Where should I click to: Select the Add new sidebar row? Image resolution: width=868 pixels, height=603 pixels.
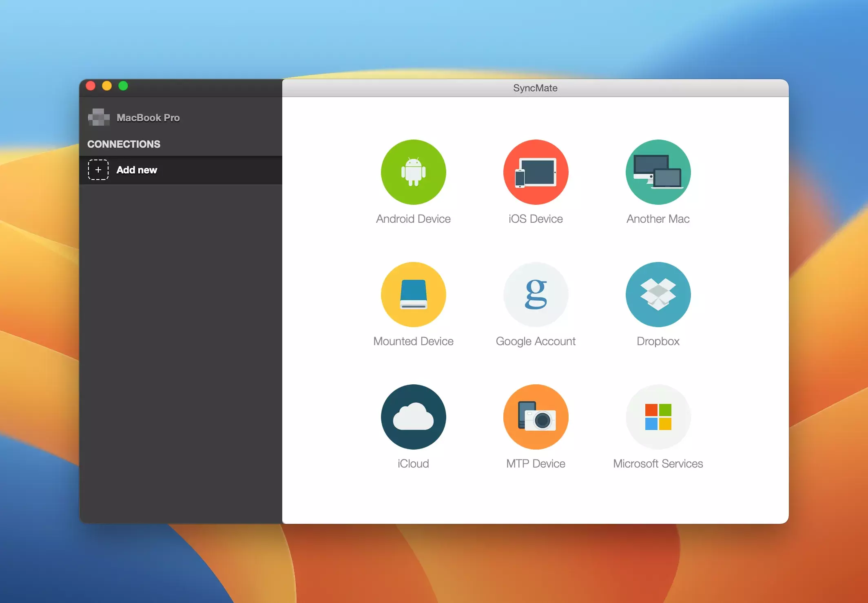(x=181, y=170)
